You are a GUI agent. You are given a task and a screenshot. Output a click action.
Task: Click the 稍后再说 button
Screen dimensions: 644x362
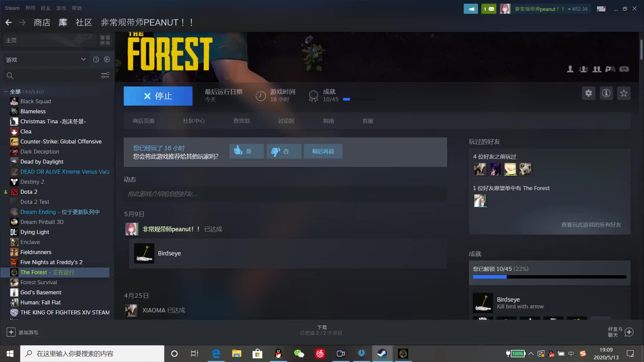323,151
